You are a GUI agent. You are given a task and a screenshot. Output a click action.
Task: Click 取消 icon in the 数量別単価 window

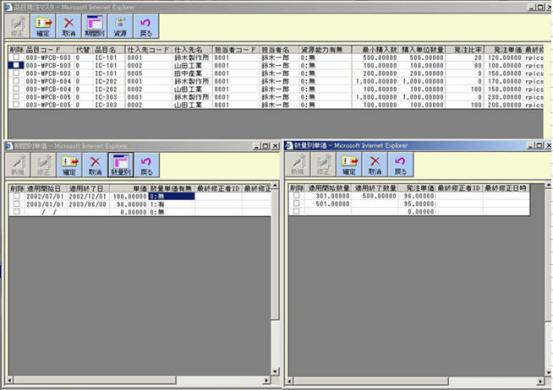click(x=375, y=165)
